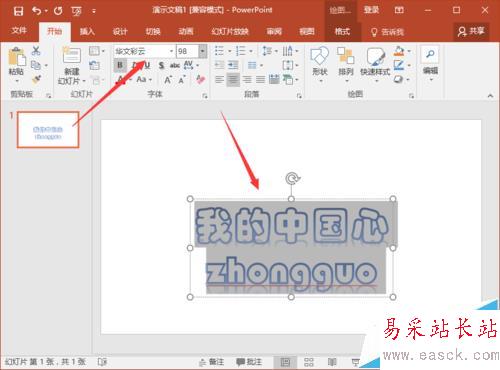Toggle Bold formatting button

click(x=120, y=65)
